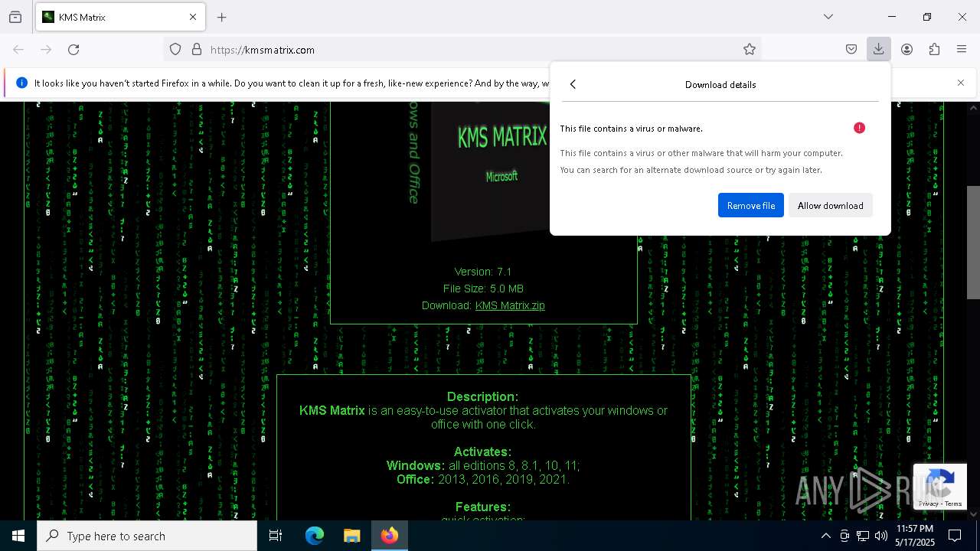Go back in Download details panel
This screenshot has width=980, height=551.
pos(573,85)
